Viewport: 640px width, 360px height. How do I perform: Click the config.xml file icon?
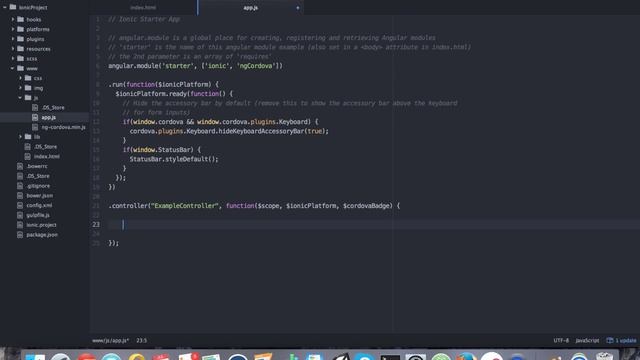click(20, 205)
